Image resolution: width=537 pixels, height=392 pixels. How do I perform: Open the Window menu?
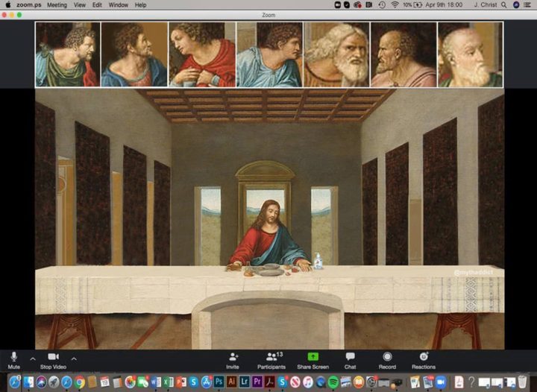pos(118,4)
